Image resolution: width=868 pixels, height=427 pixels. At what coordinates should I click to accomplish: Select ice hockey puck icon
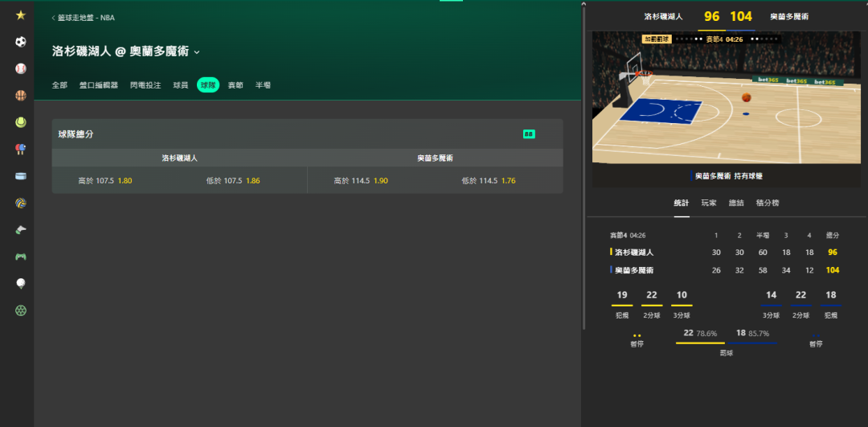(20, 176)
